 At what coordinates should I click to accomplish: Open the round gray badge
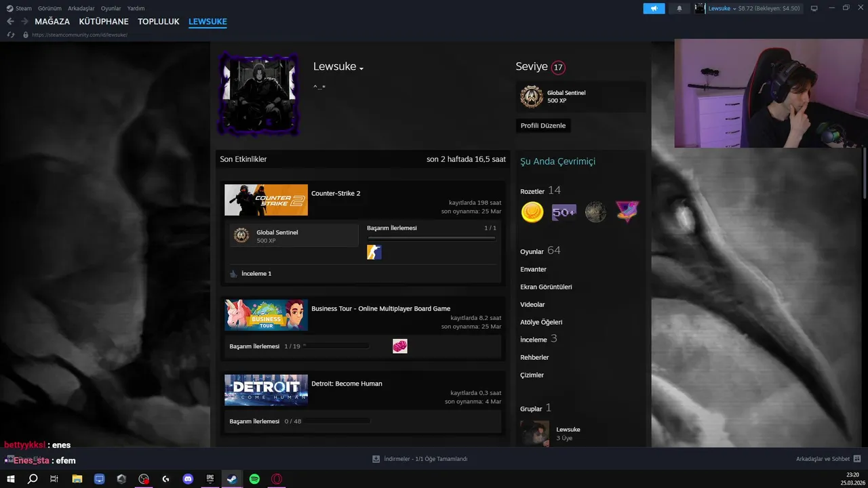(595, 212)
